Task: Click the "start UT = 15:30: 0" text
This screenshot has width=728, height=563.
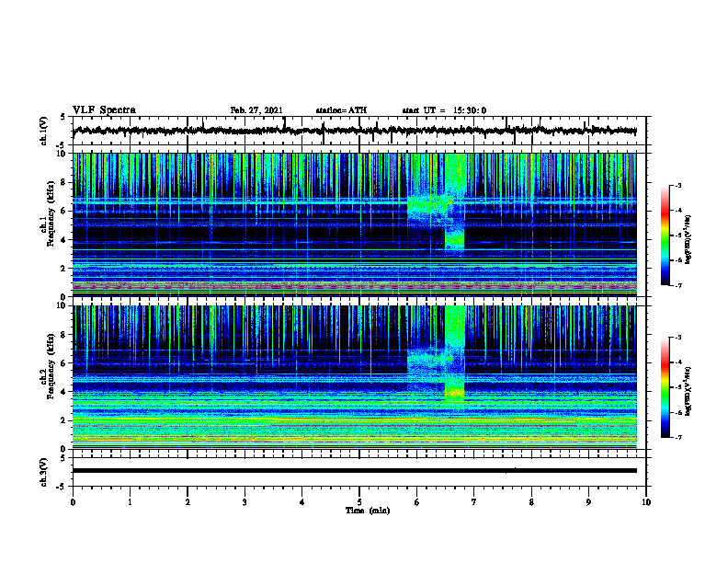Action: pyautogui.click(x=444, y=110)
